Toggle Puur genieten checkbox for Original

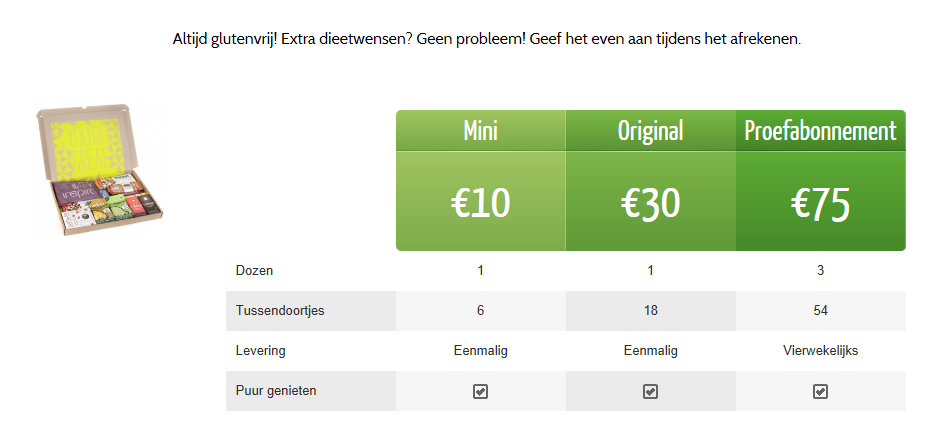pos(650,391)
